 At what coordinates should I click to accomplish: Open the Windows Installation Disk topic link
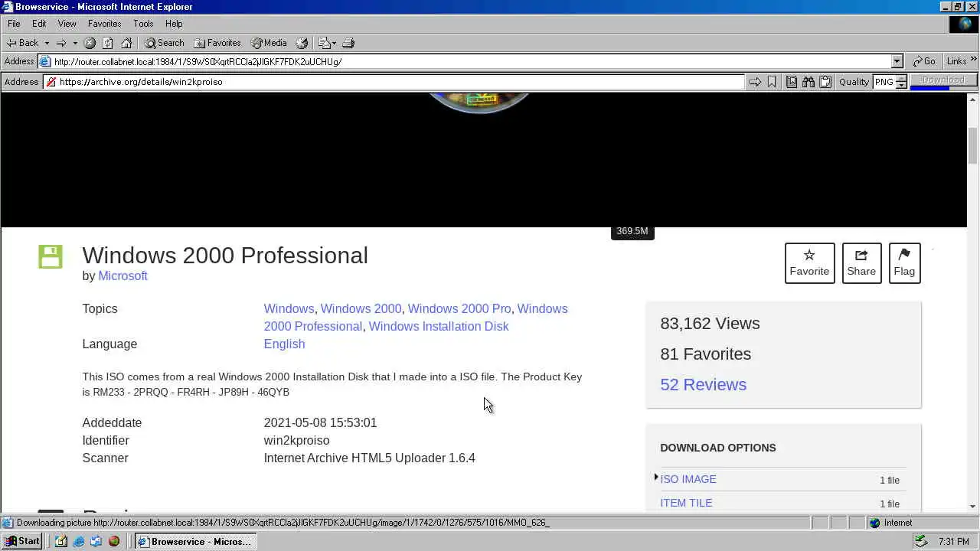click(x=439, y=326)
